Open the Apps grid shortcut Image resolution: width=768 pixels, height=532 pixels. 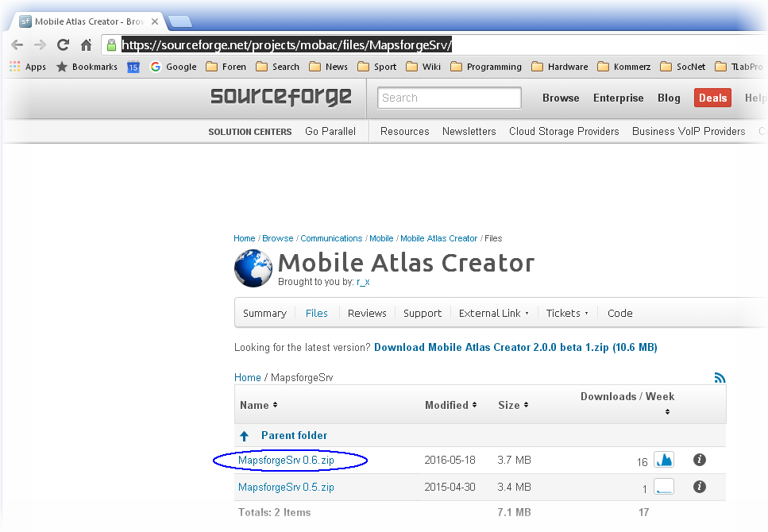[x=28, y=67]
